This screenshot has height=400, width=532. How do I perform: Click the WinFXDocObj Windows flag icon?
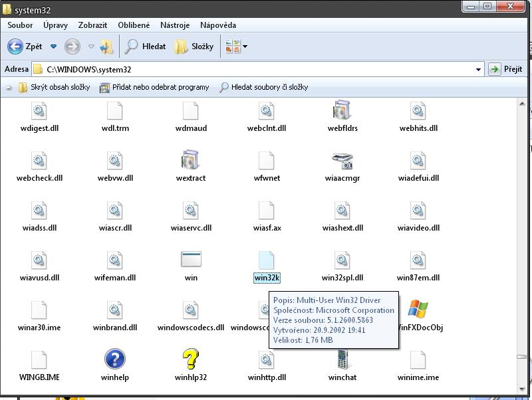click(x=418, y=310)
